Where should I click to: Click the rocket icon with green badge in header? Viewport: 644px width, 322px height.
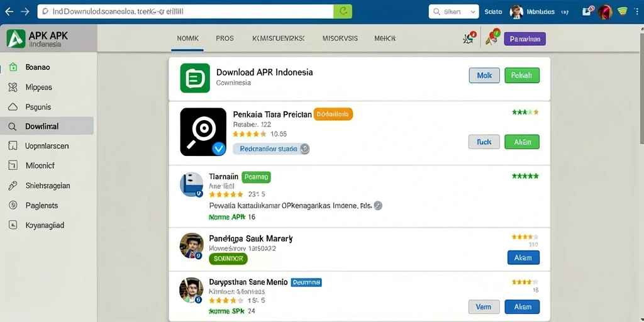point(492,37)
